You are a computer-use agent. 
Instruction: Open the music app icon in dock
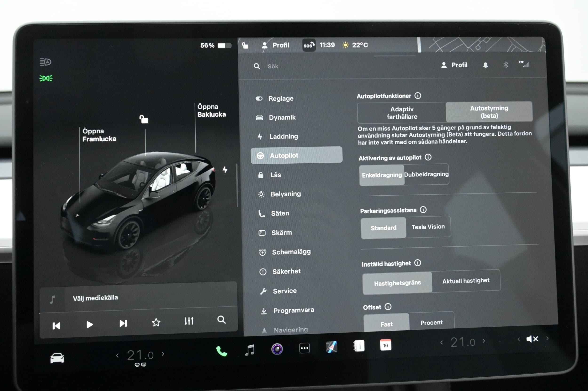pos(250,350)
